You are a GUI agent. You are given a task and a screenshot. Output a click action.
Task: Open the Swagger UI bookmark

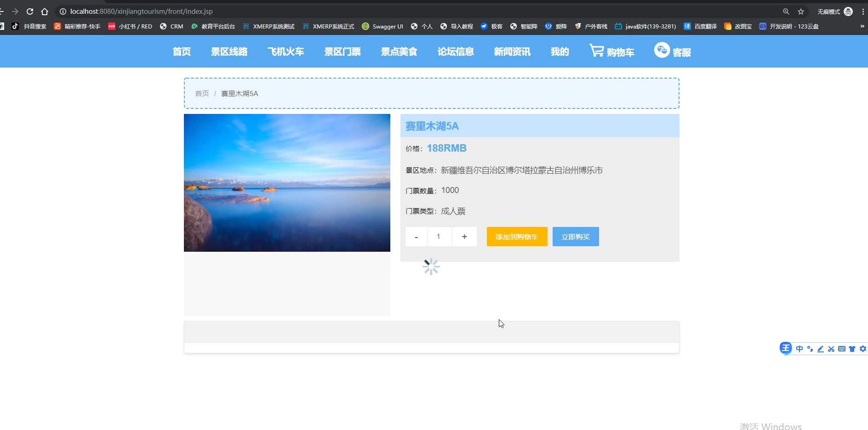(383, 27)
